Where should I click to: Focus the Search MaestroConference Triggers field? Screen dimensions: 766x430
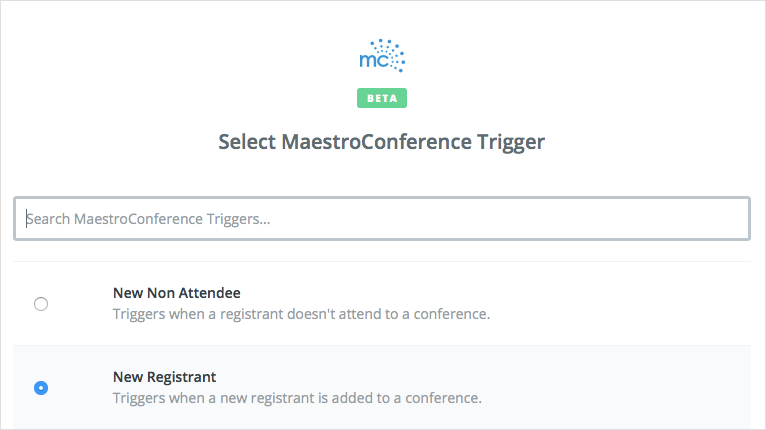point(382,218)
